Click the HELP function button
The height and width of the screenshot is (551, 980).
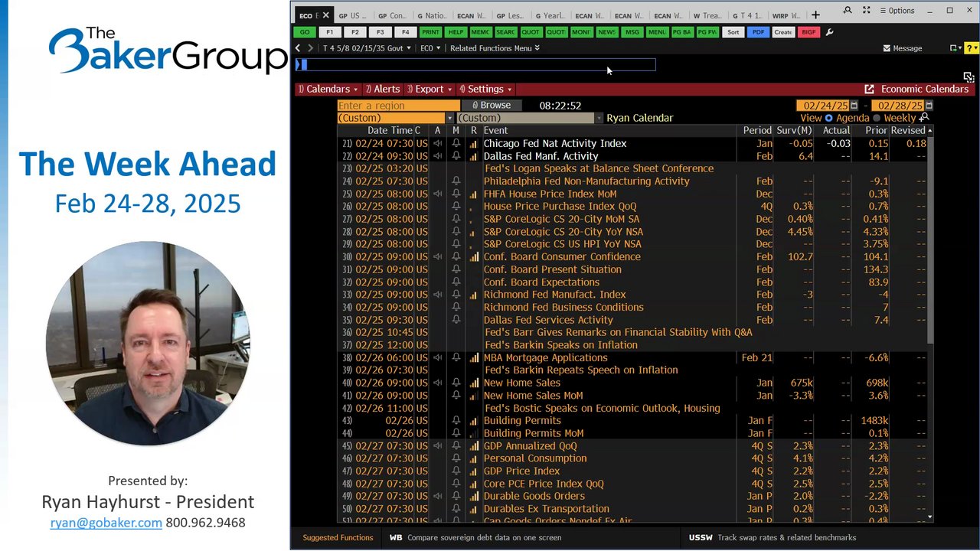pos(456,32)
